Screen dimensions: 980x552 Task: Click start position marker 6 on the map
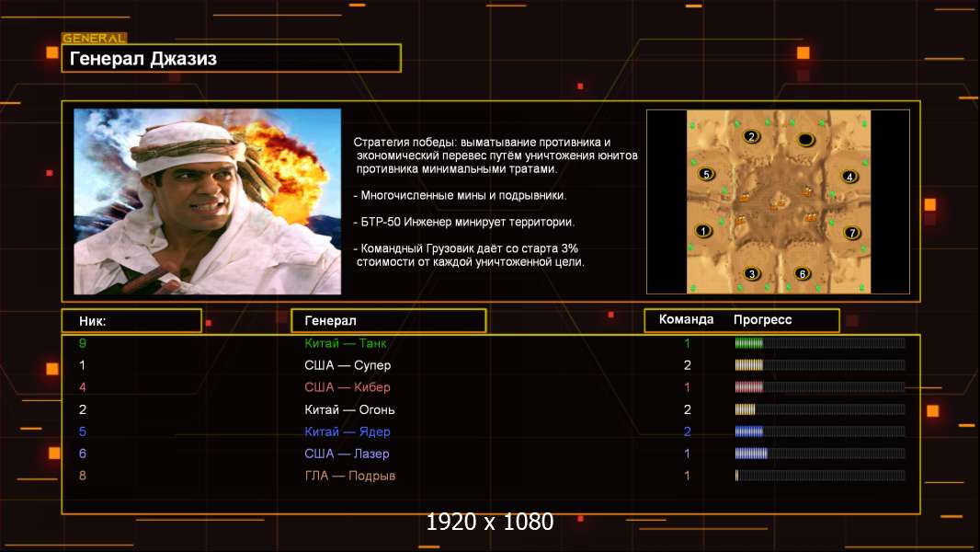(802, 273)
